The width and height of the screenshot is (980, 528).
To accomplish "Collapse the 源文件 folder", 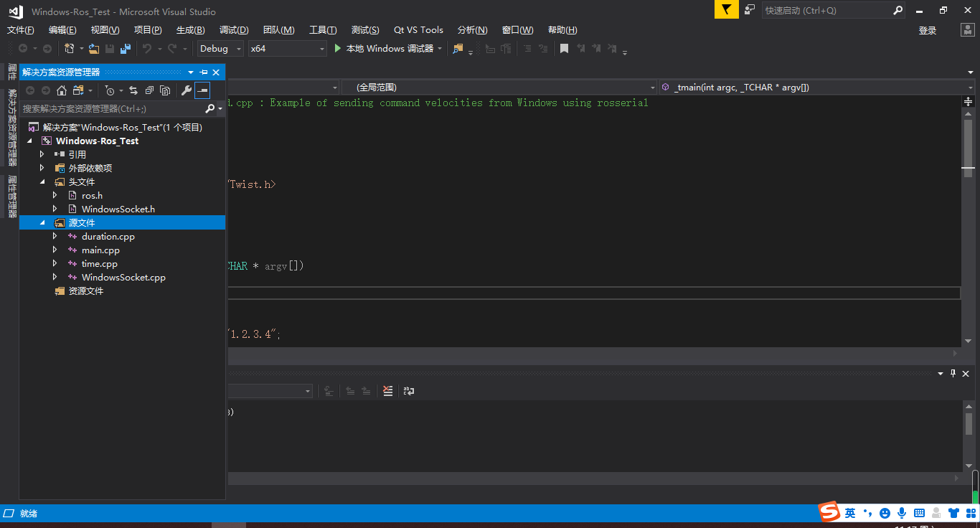I will [x=43, y=223].
